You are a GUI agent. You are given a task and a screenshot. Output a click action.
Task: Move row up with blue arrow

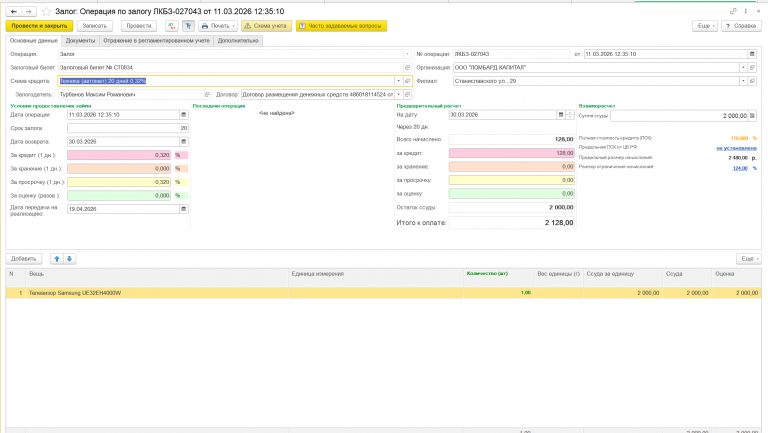[x=57, y=259]
